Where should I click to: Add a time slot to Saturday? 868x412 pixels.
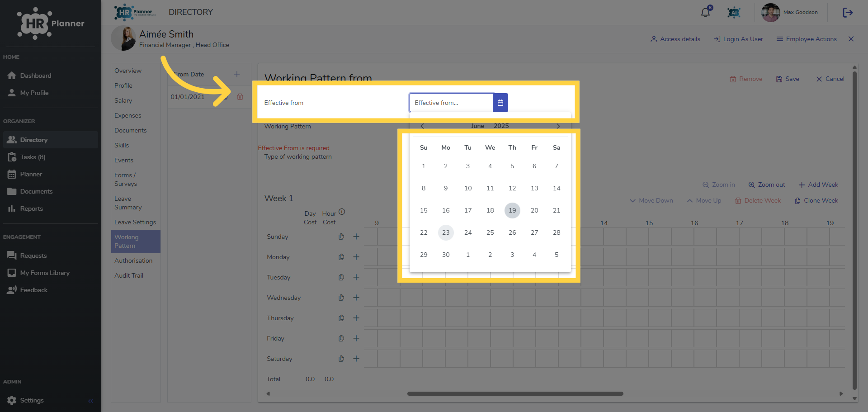coord(356,359)
